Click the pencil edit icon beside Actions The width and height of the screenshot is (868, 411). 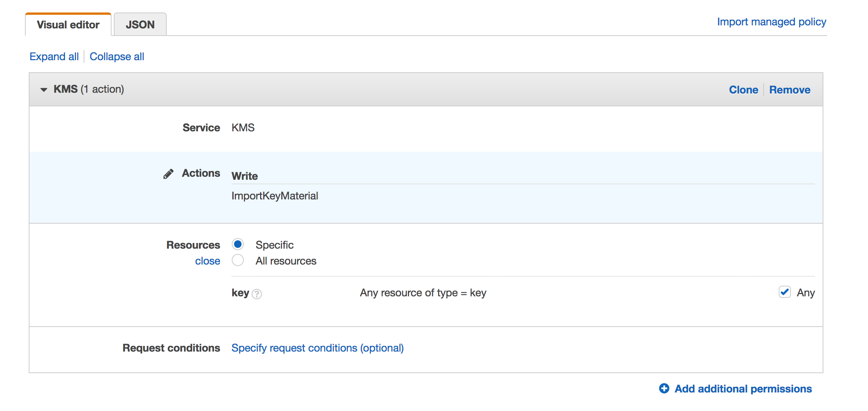click(168, 174)
